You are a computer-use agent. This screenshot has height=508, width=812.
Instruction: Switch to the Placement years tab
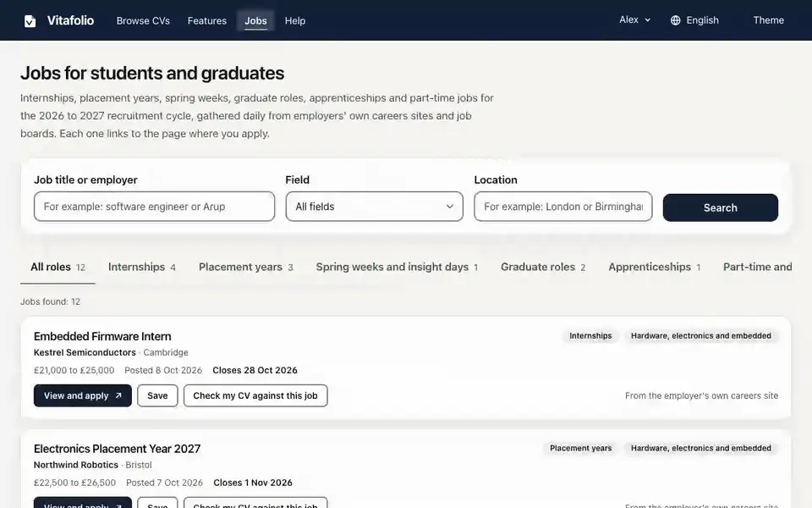246,267
